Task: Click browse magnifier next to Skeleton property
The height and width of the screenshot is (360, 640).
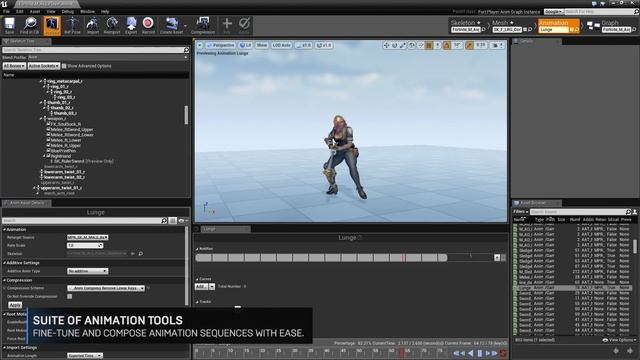Action: (x=140, y=253)
